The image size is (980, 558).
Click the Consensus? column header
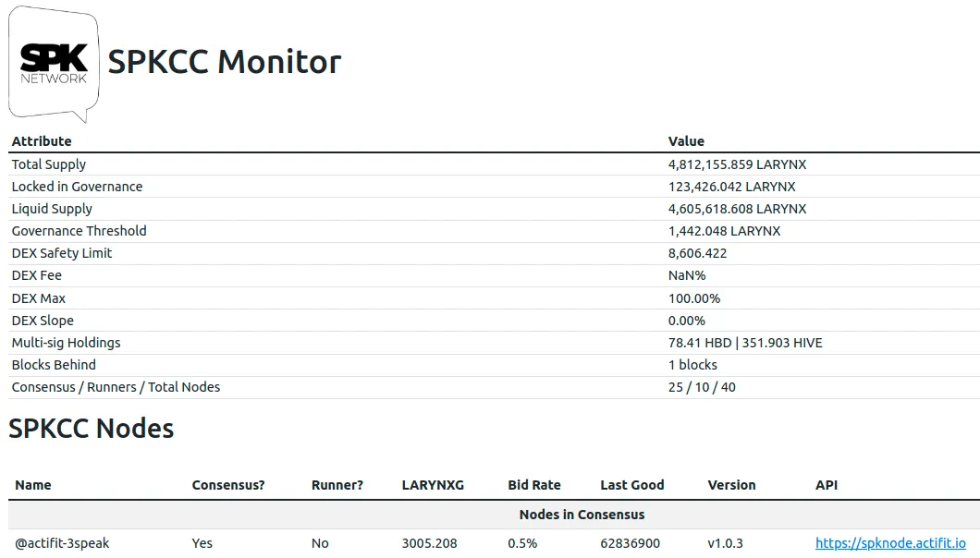click(x=228, y=485)
